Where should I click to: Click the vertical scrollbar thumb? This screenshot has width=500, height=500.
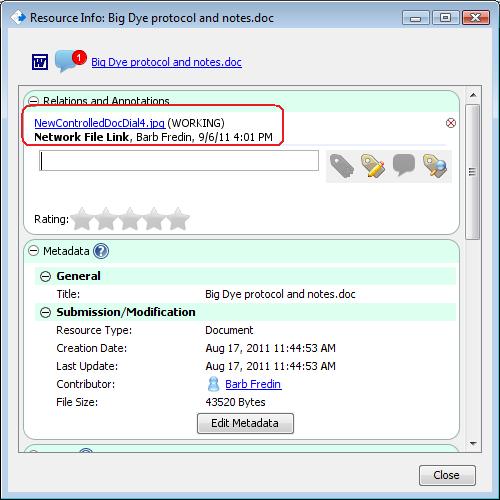[473, 172]
